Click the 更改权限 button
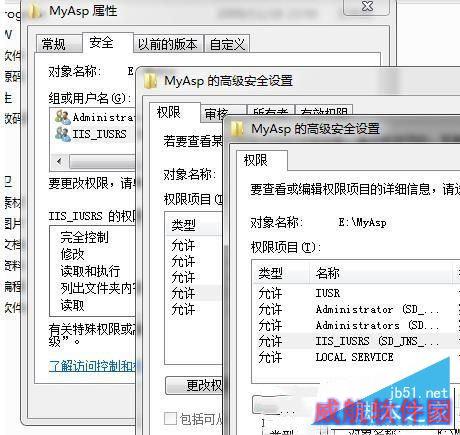460x435 pixels. coord(194,385)
